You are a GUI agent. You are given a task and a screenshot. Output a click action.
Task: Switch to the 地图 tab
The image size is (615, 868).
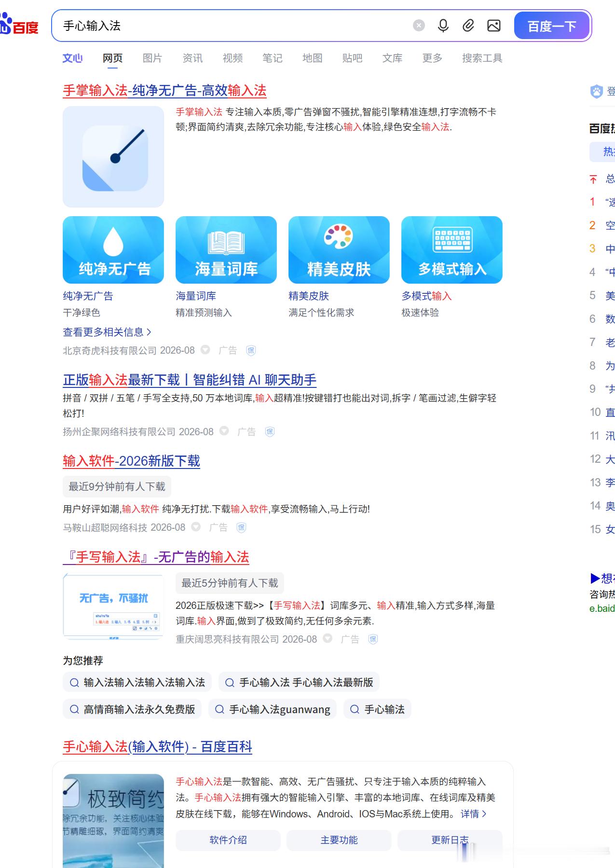point(312,58)
